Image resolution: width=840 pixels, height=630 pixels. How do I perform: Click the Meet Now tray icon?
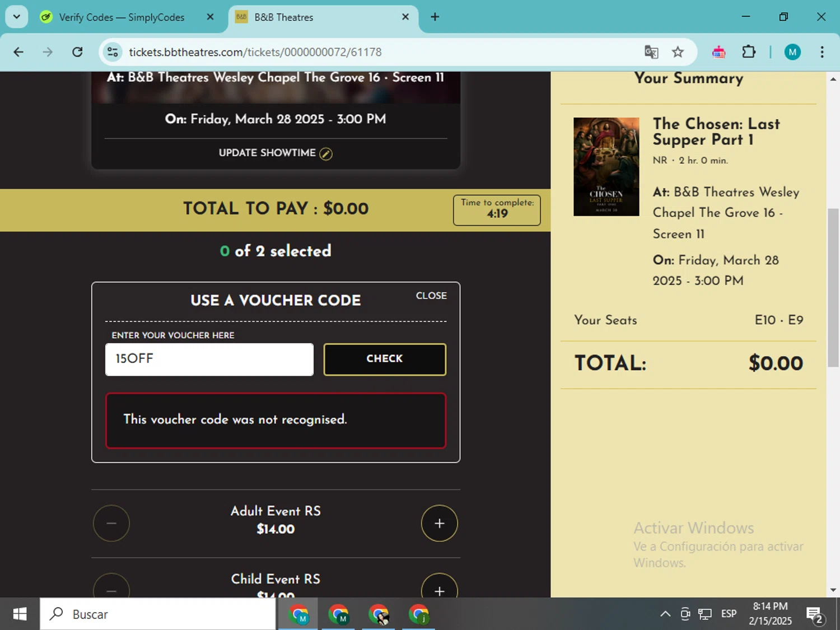pos(685,614)
